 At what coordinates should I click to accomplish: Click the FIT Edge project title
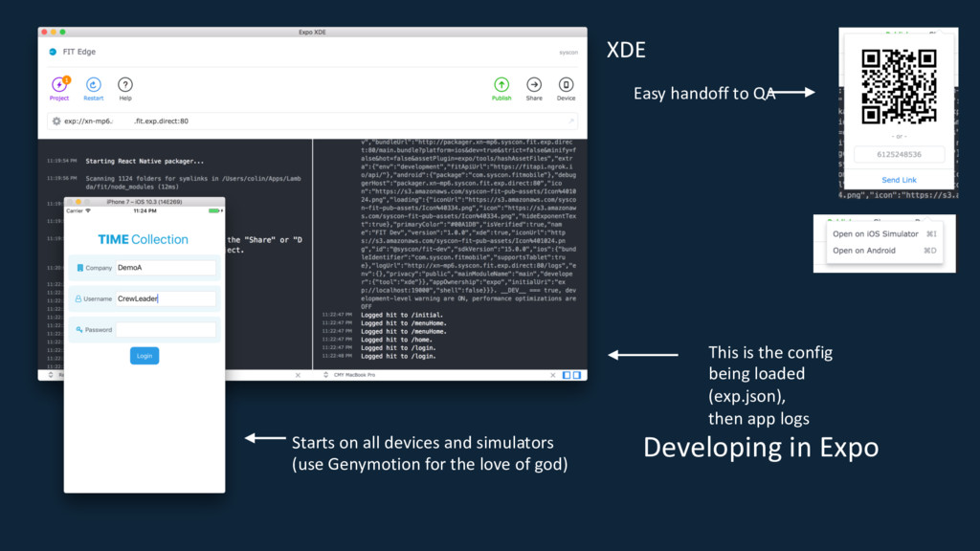click(79, 52)
